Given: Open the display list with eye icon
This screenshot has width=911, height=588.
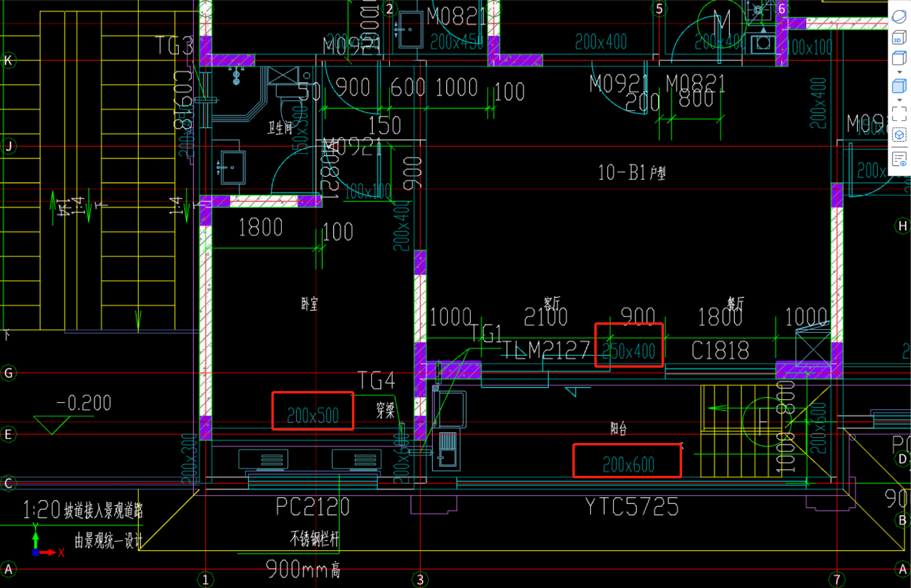Looking at the screenshot, I should point(899,159).
